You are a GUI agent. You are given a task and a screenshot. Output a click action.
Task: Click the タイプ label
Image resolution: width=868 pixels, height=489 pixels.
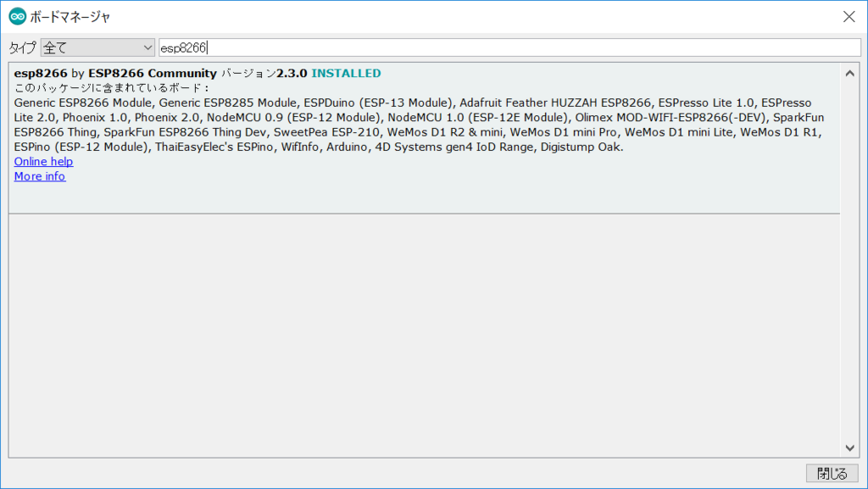[x=23, y=48]
